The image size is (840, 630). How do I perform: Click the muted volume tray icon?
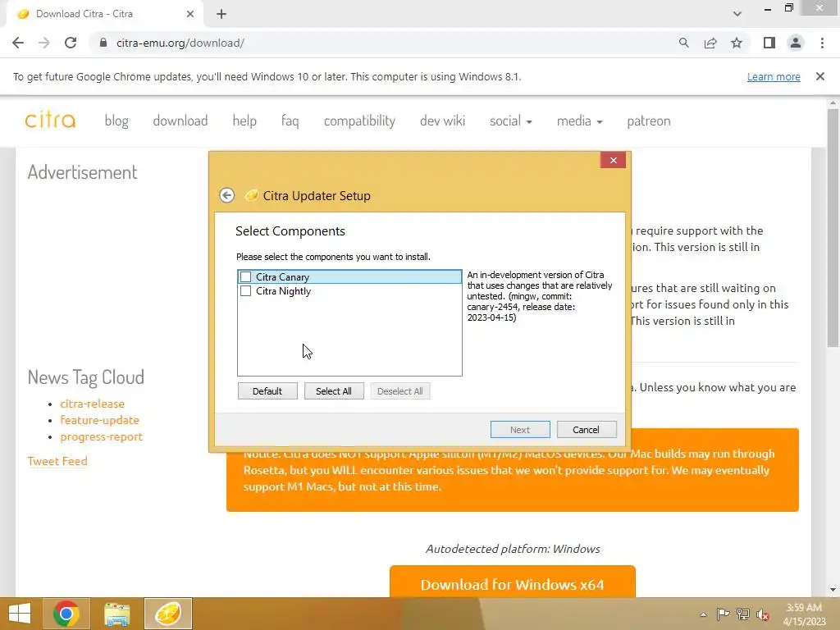pyautogui.click(x=763, y=614)
